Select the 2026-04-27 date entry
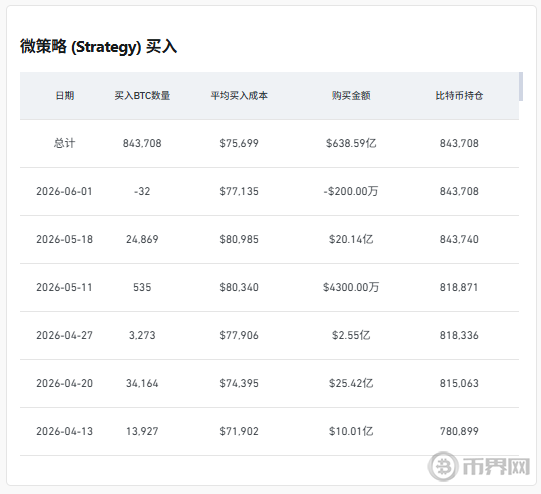 (x=65, y=335)
